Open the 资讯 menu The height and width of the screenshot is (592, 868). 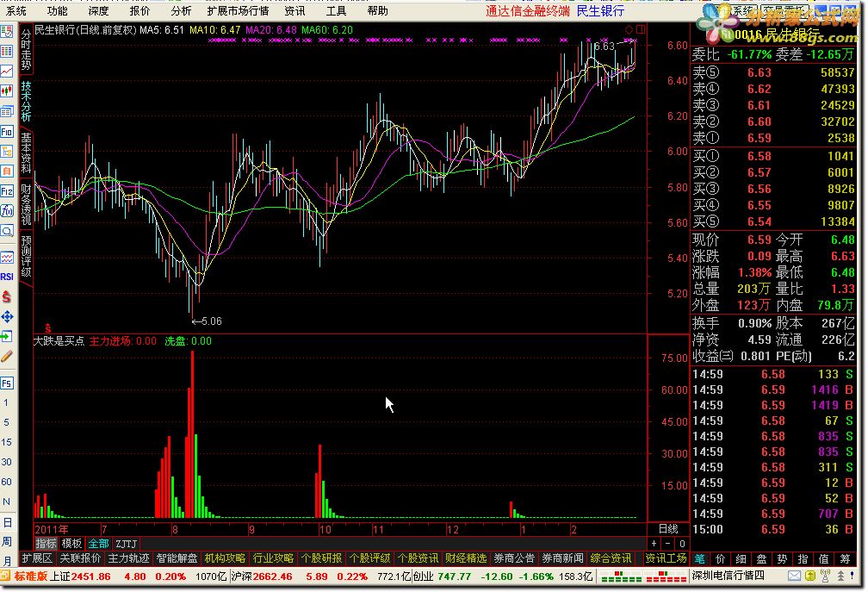pos(294,11)
